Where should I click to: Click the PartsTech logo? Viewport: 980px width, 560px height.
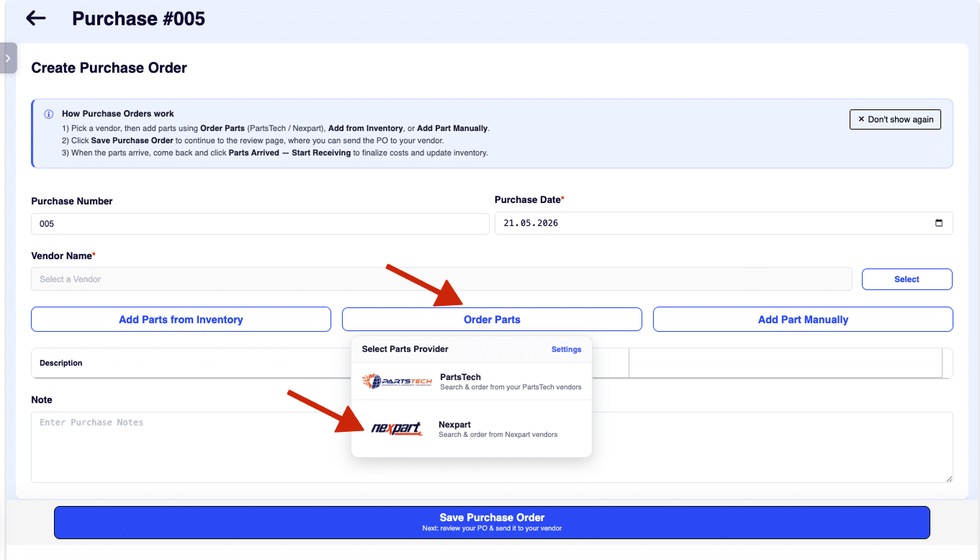[x=397, y=381]
